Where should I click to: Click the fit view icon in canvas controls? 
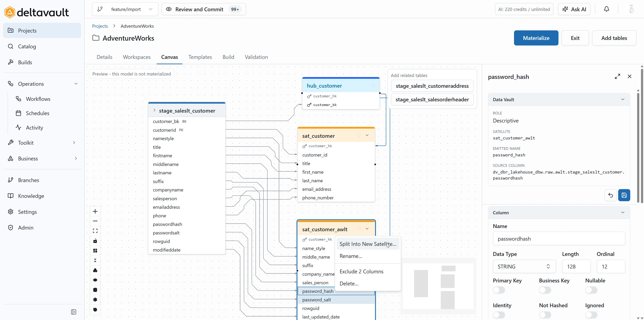point(95,231)
